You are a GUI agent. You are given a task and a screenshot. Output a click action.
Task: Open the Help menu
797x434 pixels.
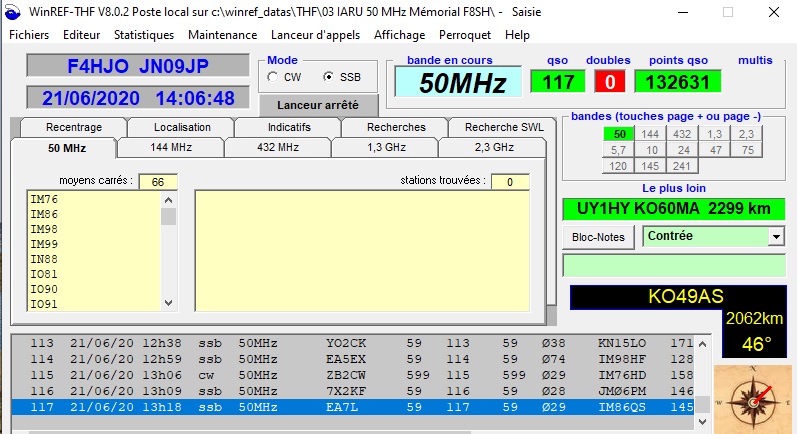(517, 35)
